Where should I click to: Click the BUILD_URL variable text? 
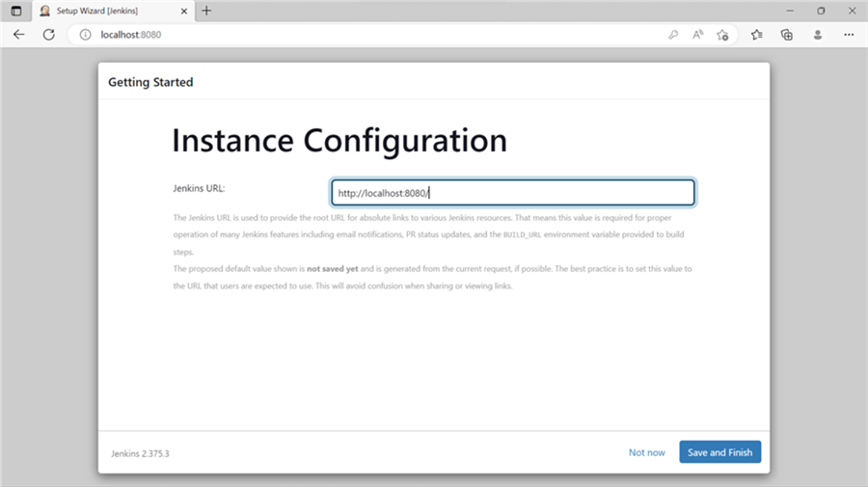[522, 234]
